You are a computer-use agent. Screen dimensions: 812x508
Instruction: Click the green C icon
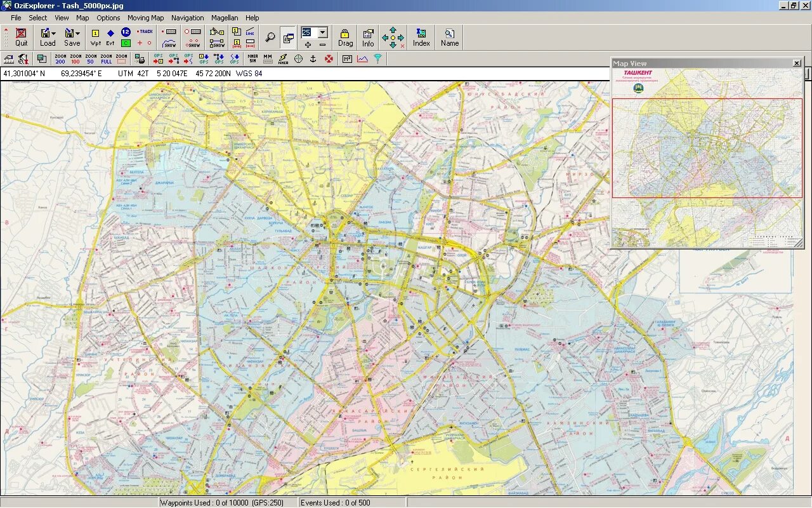[x=126, y=43]
